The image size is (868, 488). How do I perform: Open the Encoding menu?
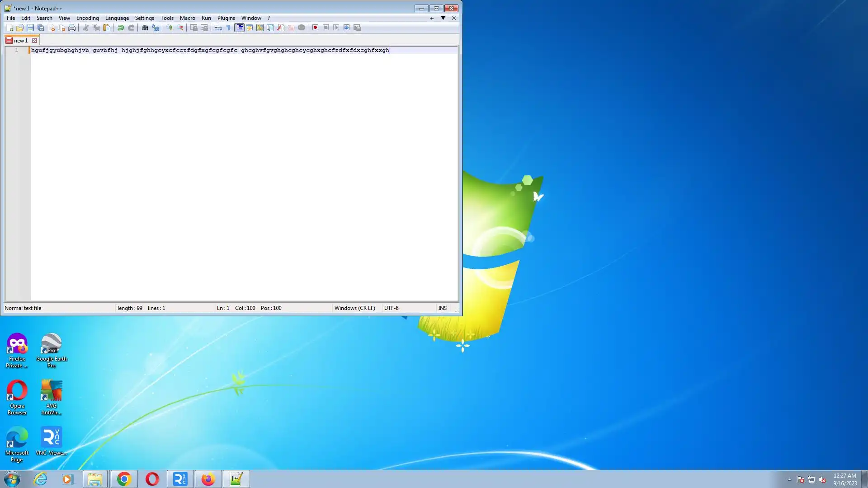(87, 18)
